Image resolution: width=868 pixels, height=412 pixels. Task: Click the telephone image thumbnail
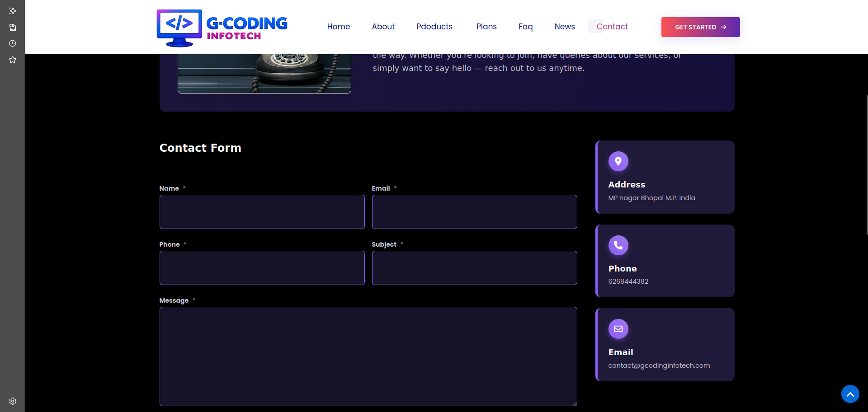(264, 73)
